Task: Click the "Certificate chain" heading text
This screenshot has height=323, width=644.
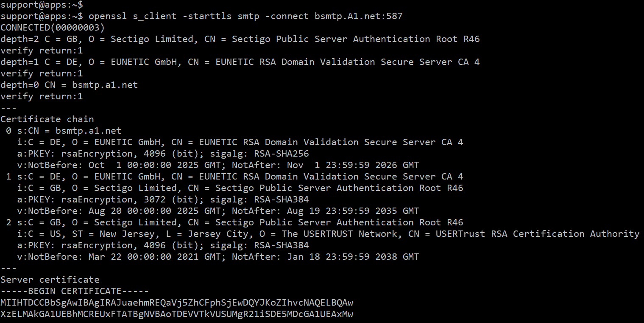Action: [47, 119]
